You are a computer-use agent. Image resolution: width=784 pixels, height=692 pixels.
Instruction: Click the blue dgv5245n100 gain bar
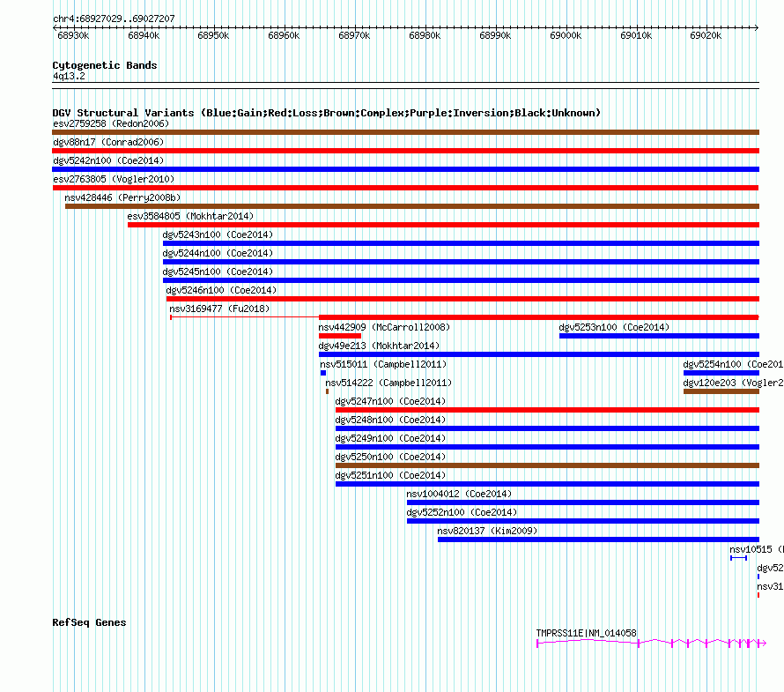461,280
